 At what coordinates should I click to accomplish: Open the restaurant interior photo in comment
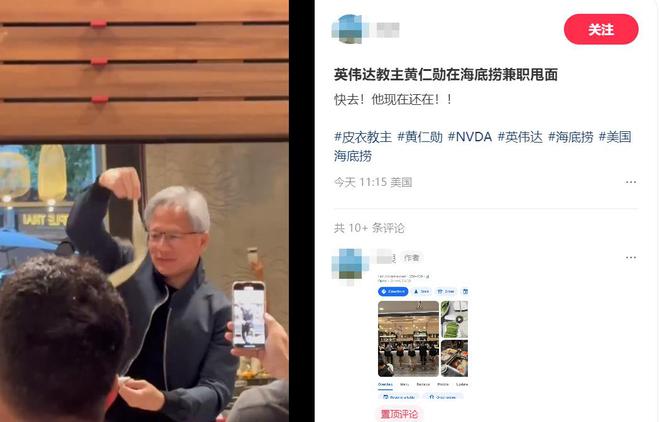408,339
